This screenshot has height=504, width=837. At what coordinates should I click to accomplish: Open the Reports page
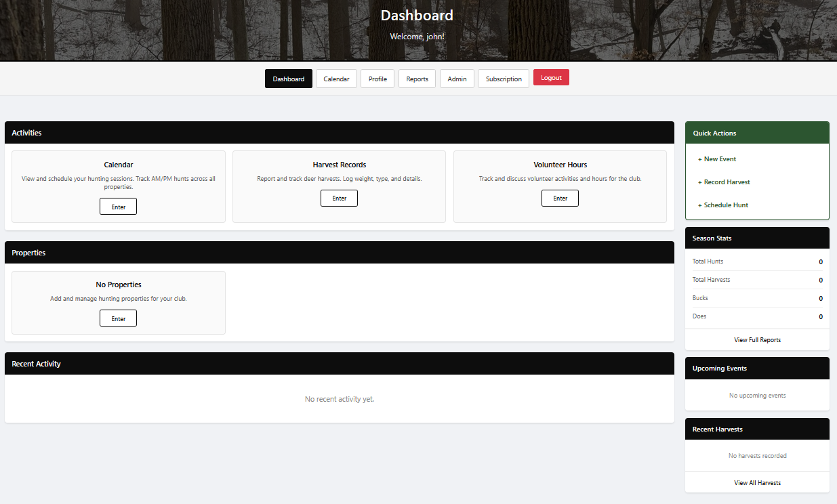click(417, 78)
